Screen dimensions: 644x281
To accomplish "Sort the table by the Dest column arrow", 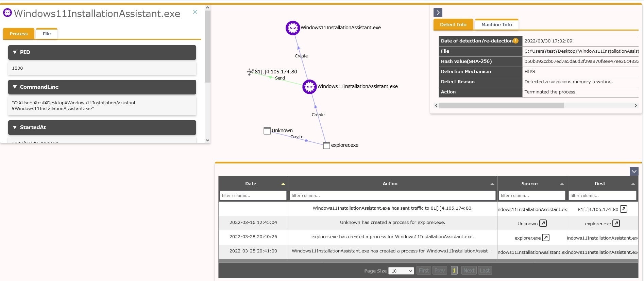I will (633, 184).
